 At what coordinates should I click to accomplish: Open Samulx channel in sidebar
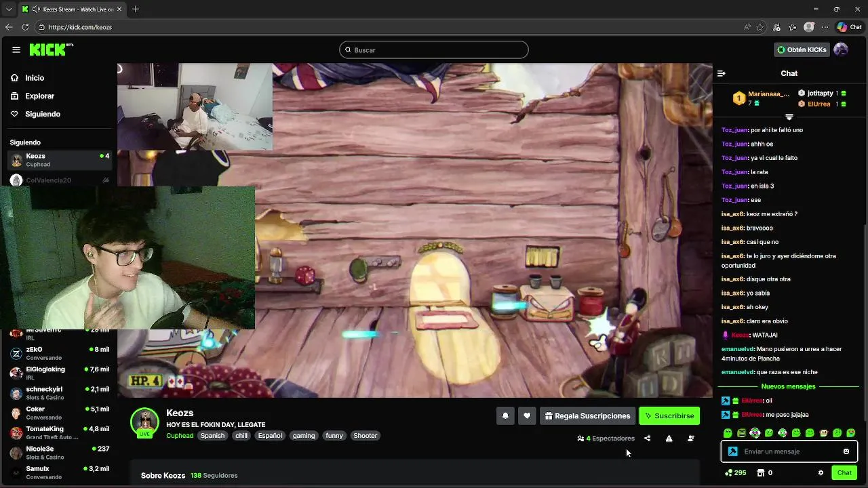tap(60, 472)
